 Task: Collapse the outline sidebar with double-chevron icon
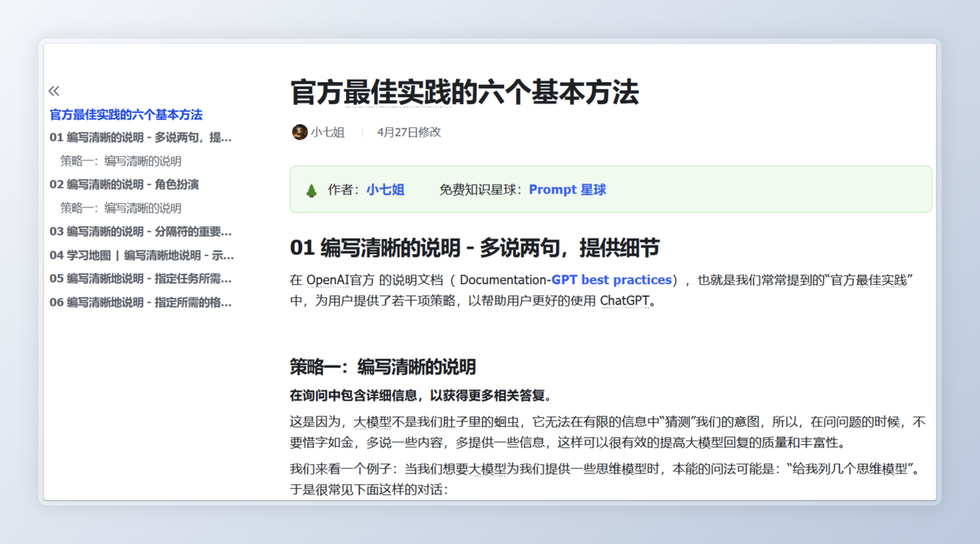point(54,91)
